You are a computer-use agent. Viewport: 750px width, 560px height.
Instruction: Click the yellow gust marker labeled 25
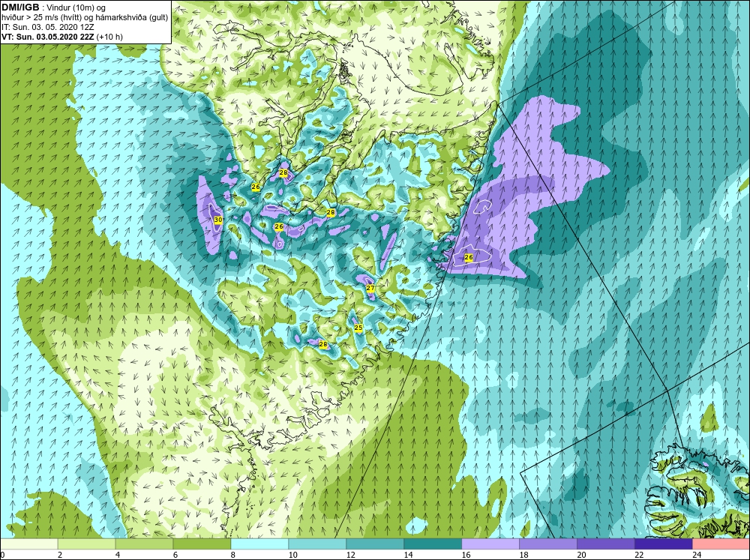pos(358,328)
